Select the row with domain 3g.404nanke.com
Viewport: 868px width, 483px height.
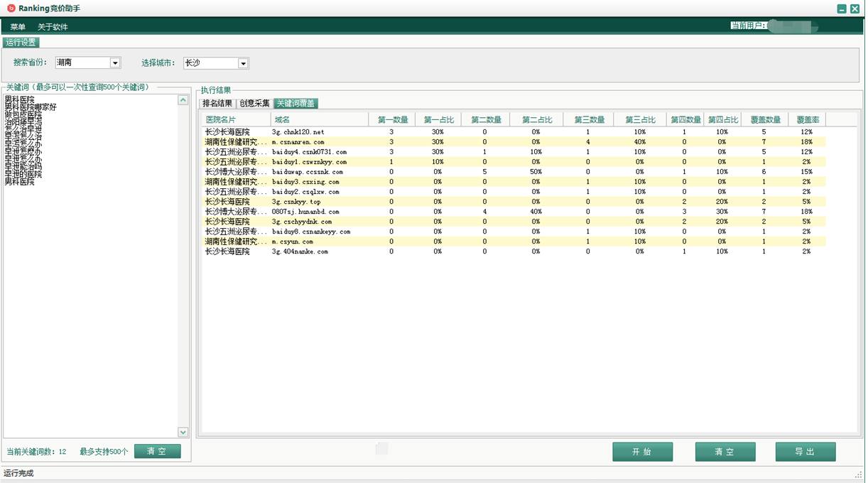pyautogui.click(x=514, y=251)
